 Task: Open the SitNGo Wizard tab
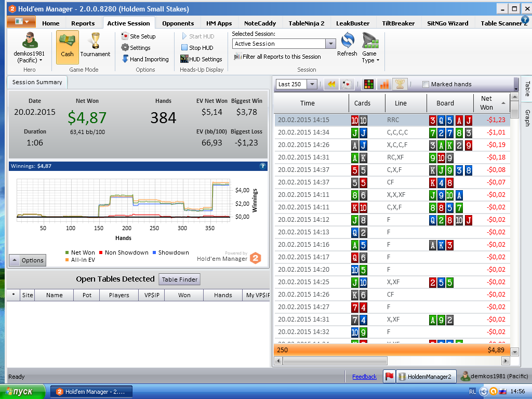pyautogui.click(x=447, y=23)
